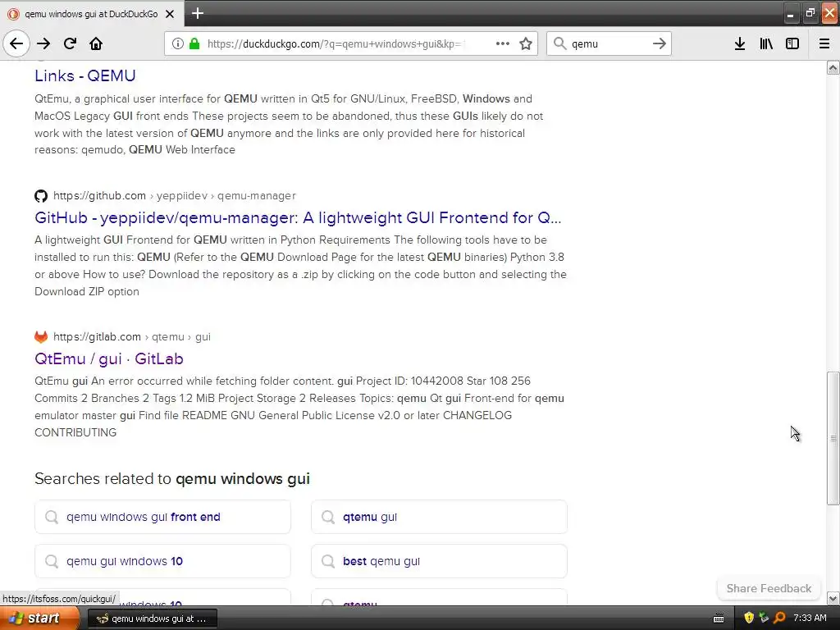Submit the qemu search with arrow
Screen dimensions: 840x630
[x=660, y=43]
